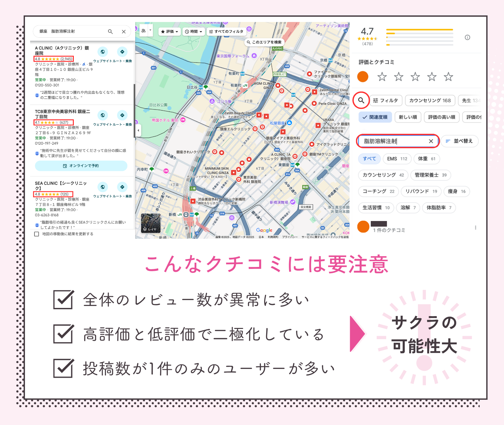Click the four-star rating distribution bar
This screenshot has height=425, width=504.
(x=420, y=33)
